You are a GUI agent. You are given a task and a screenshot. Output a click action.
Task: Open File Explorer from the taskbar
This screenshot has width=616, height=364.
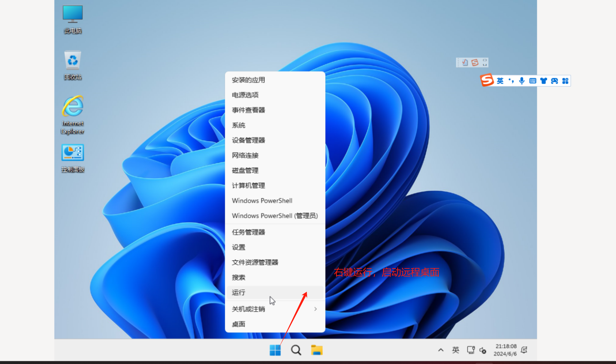tap(316, 350)
